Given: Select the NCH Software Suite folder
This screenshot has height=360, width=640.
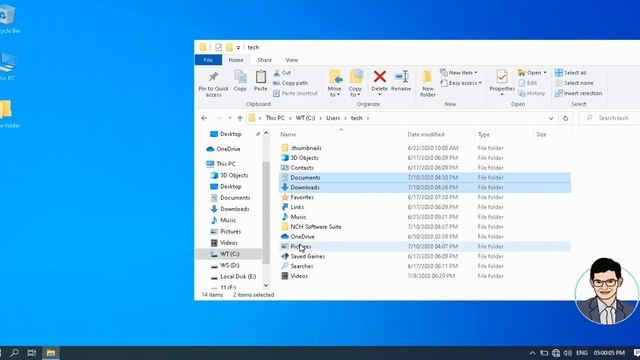Looking at the screenshot, I should 424,227.
